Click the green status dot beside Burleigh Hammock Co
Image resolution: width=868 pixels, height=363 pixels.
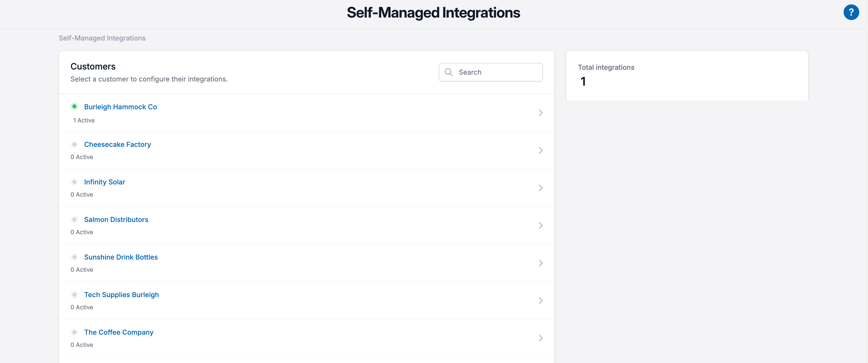click(x=74, y=106)
